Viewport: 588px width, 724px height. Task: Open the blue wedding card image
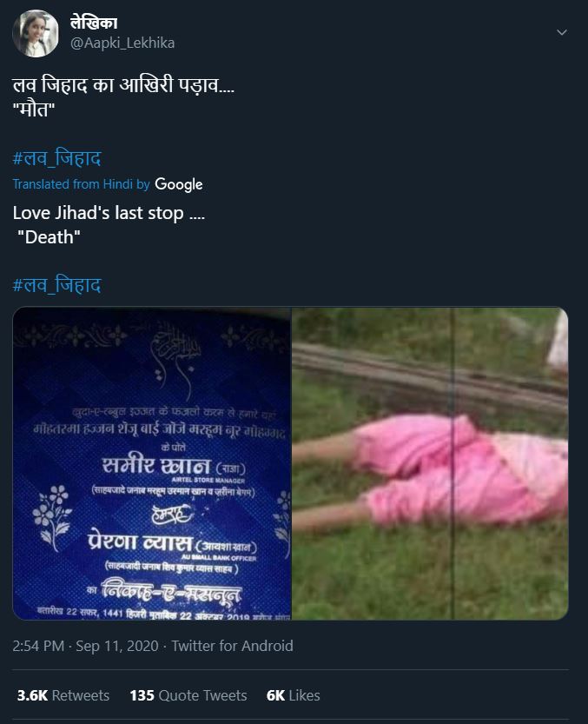152,463
